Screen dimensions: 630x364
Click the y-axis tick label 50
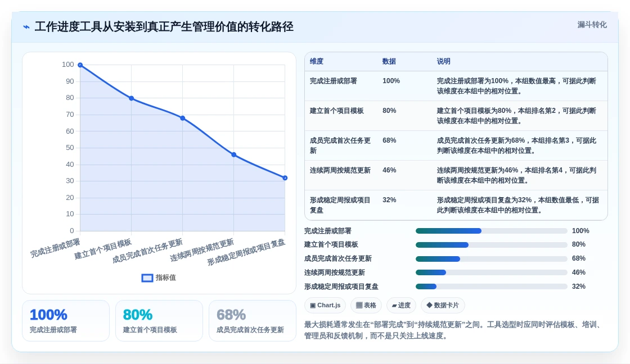point(70,148)
